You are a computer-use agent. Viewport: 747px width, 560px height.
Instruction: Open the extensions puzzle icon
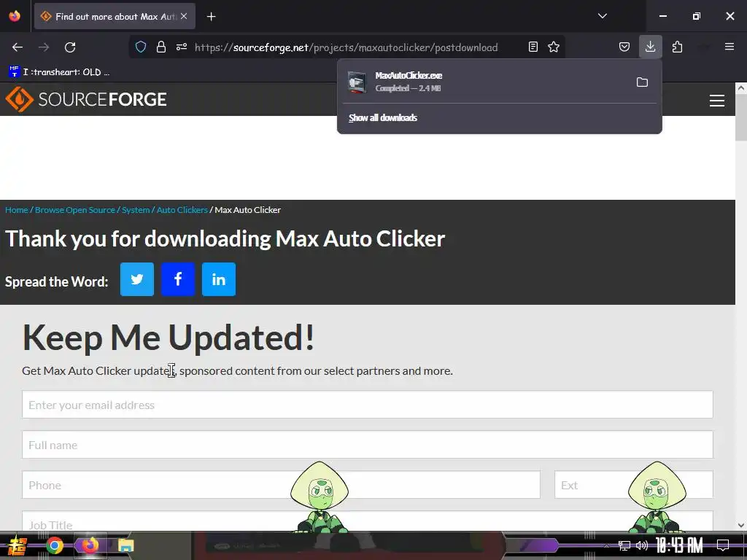677,47
